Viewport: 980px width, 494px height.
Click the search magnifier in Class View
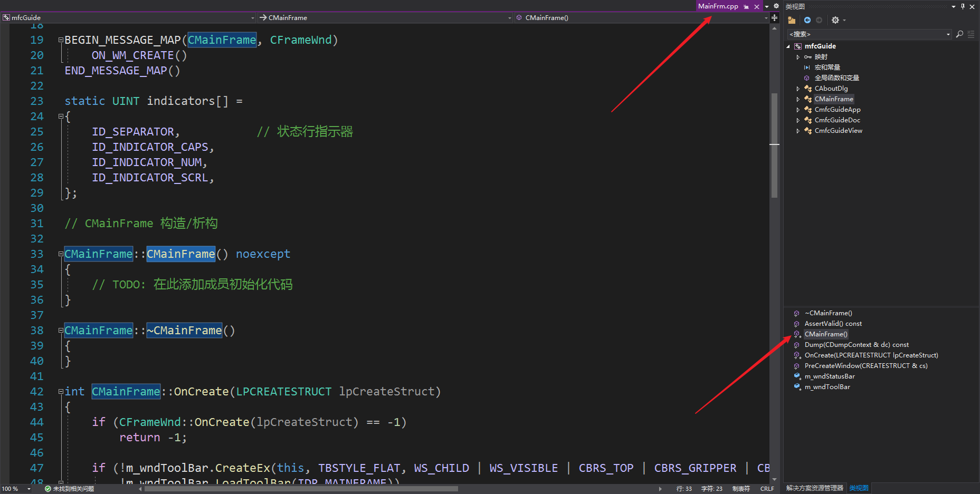tap(959, 34)
